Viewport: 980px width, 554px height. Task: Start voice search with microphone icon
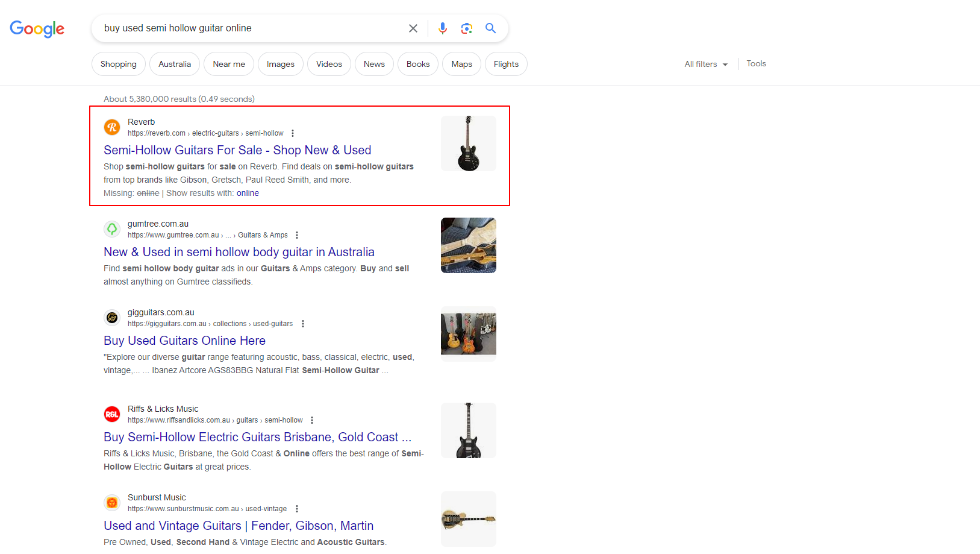click(443, 28)
